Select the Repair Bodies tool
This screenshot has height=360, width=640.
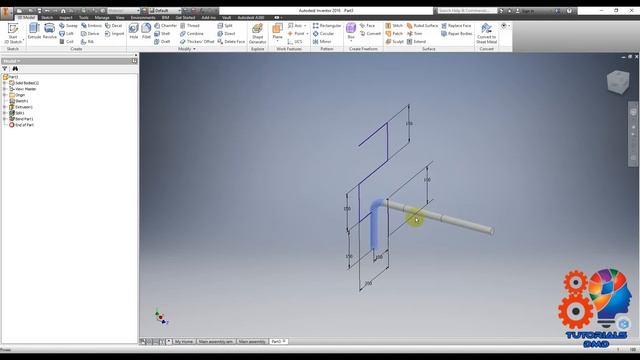click(457, 33)
